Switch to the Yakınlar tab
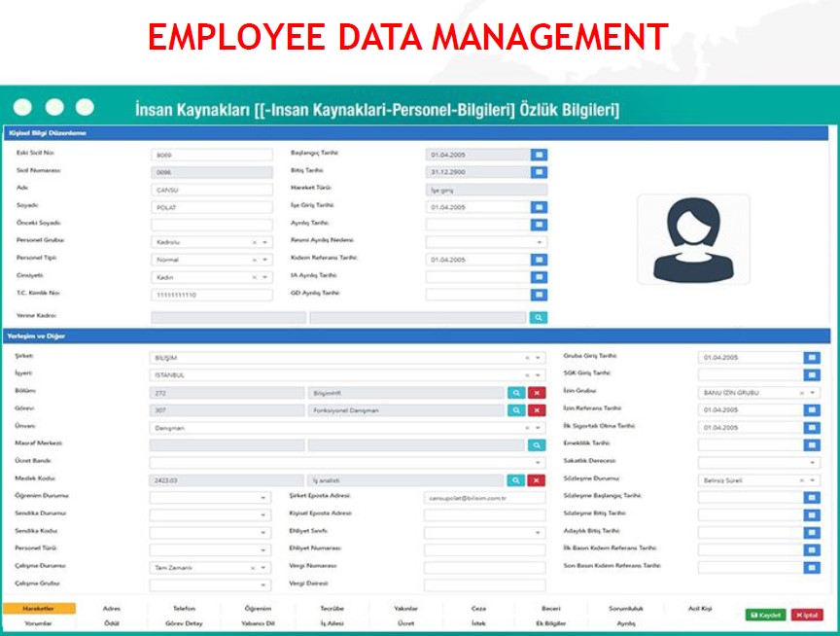 pyautogui.click(x=405, y=609)
